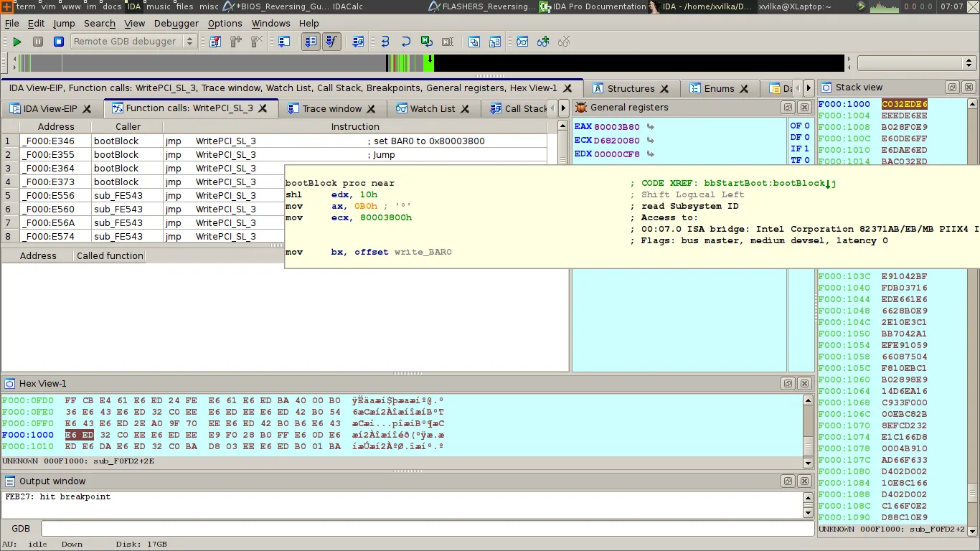Switch to the Trace window tab
Viewport: 980px width, 551px height.
[x=332, y=109]
